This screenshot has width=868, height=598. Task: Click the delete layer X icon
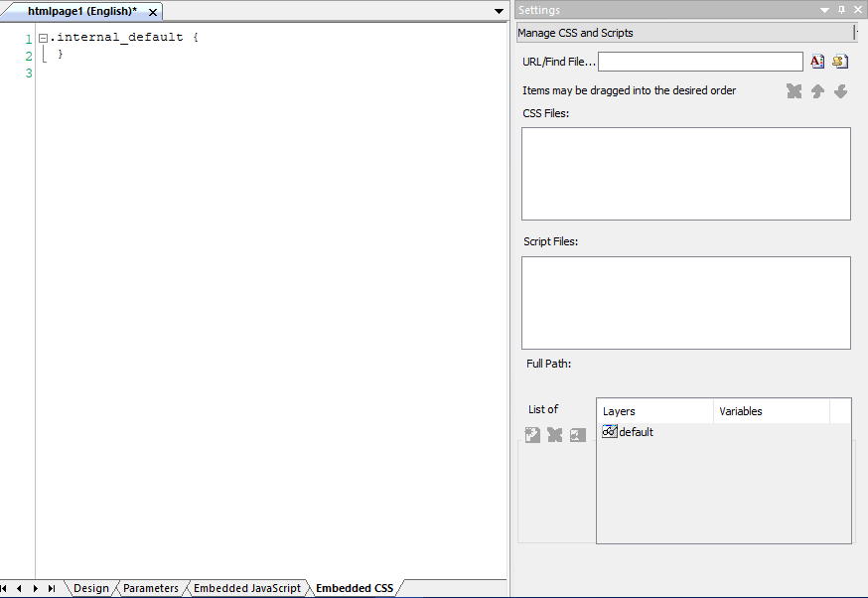[x=555, y=435]
